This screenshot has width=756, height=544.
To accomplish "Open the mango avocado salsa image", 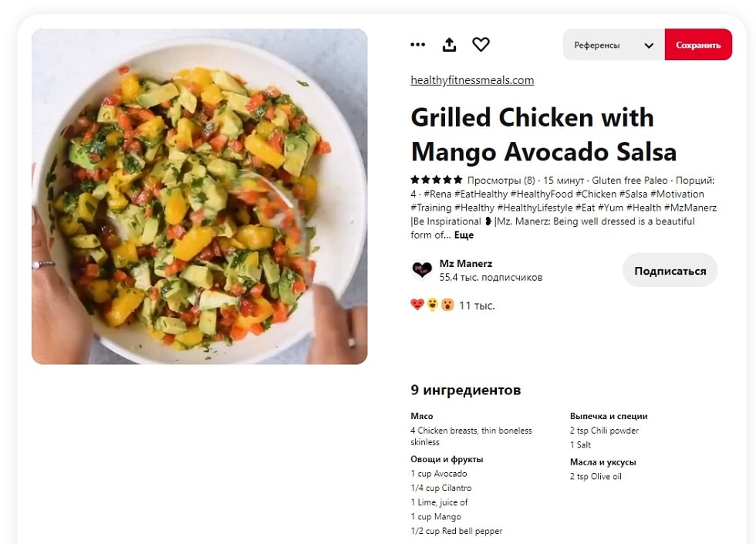I will [x=200, y=196].
